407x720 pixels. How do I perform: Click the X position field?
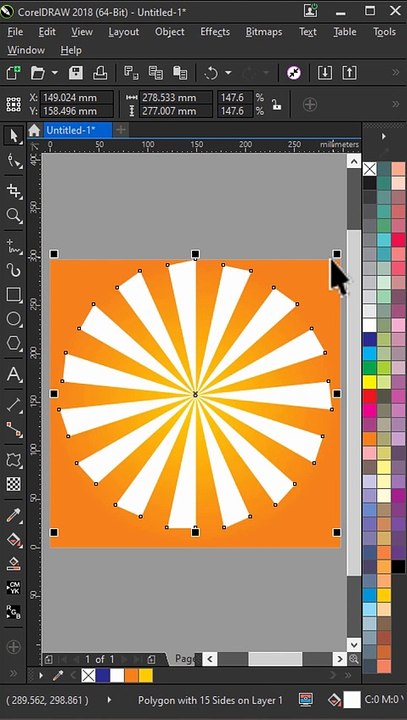pos(76,97)
